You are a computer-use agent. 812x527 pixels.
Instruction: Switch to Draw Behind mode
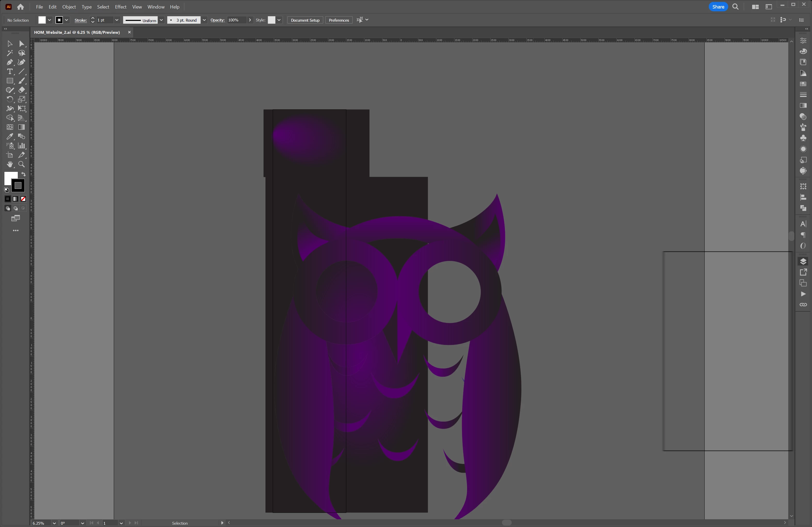point(16,208)
